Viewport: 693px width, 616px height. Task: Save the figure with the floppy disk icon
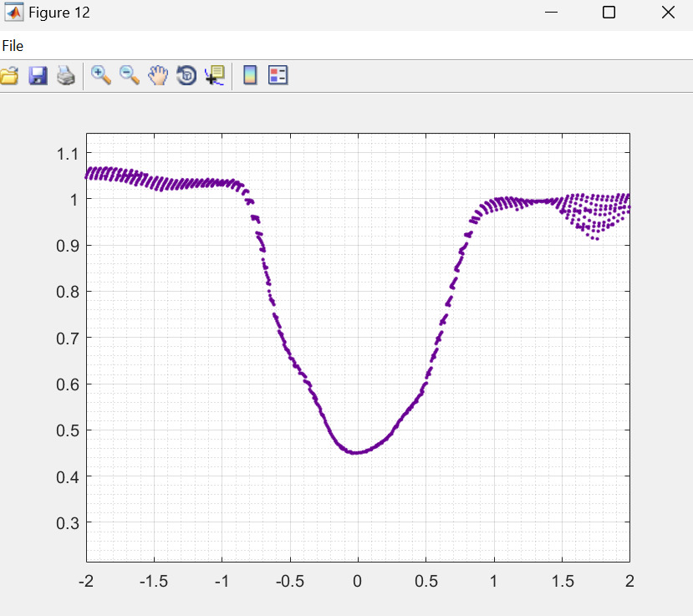pyautogui.click(x=38, y=76)
